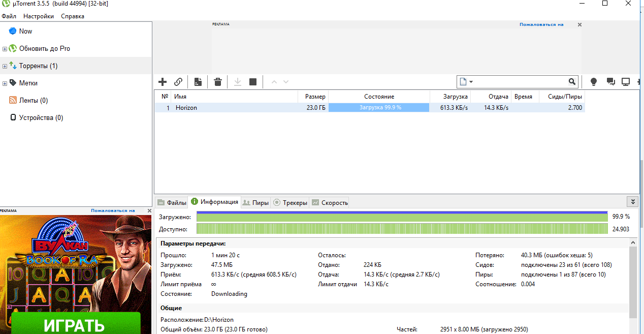The image size is (644, 334).
Task: Click the magnifier search icon
Action: click(x=572, y=82)
